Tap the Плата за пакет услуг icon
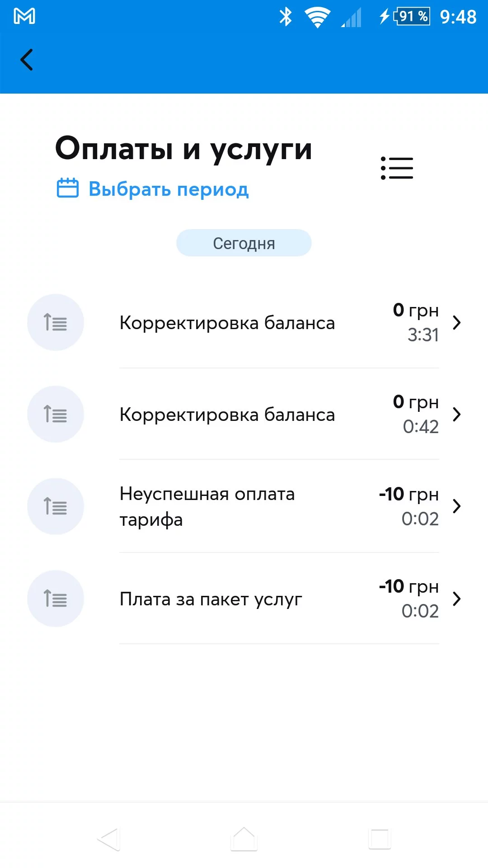 tap(56, 599)
